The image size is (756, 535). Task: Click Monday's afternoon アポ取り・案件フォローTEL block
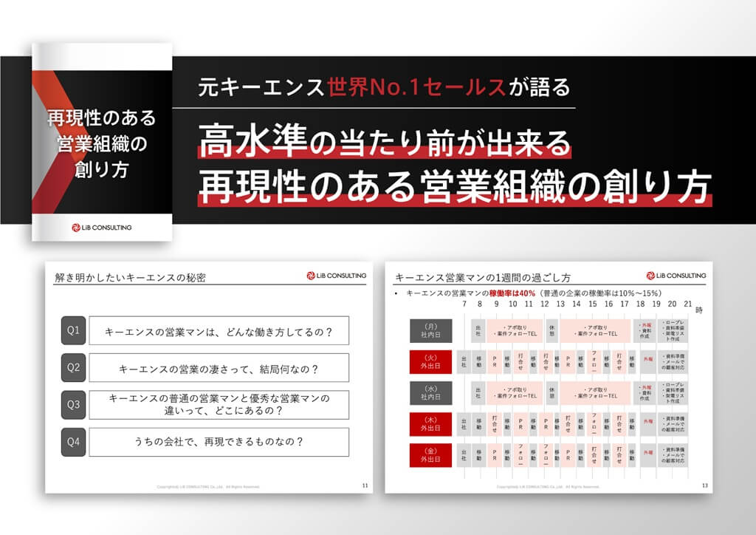[x=596, y=331]
